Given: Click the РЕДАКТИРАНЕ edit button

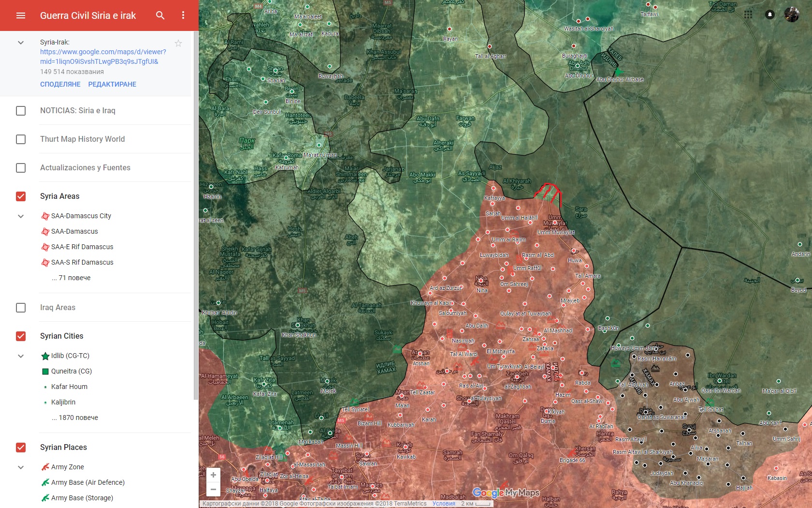Looking at the screenshot, I should tap(112, 84).
